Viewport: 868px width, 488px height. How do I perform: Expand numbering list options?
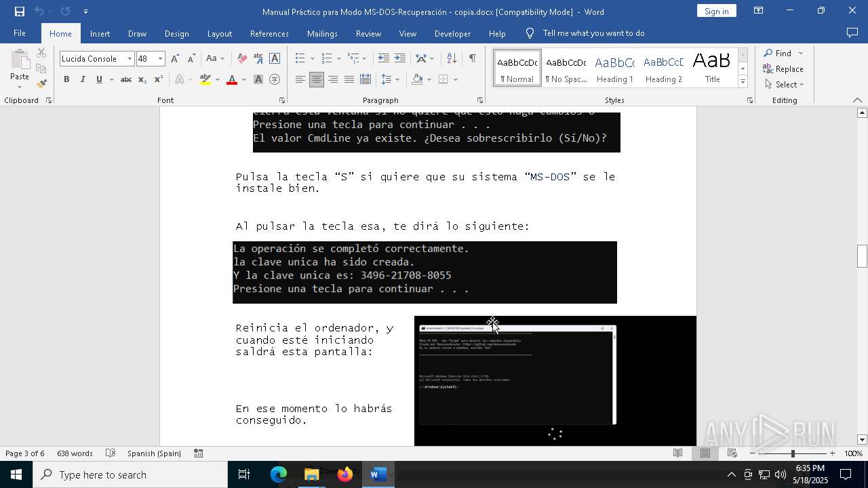[x=338, y=59]
